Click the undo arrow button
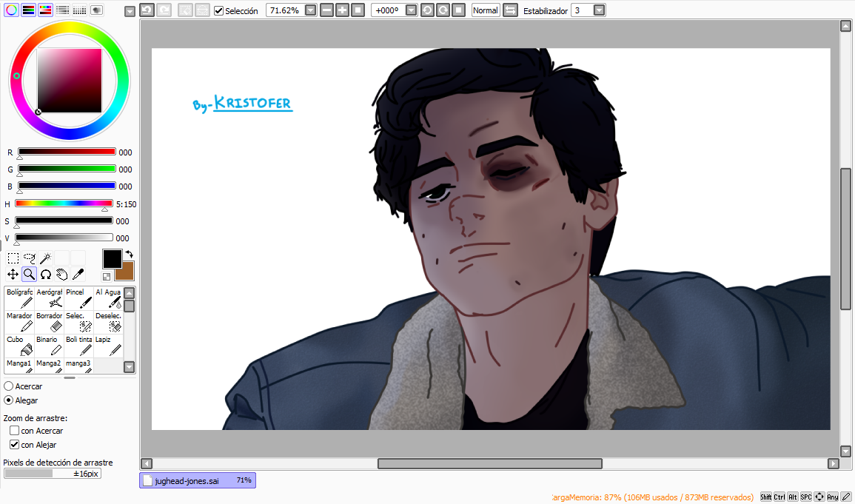The height and width of the screenshot is (504, 855). (x=147, y=10)
